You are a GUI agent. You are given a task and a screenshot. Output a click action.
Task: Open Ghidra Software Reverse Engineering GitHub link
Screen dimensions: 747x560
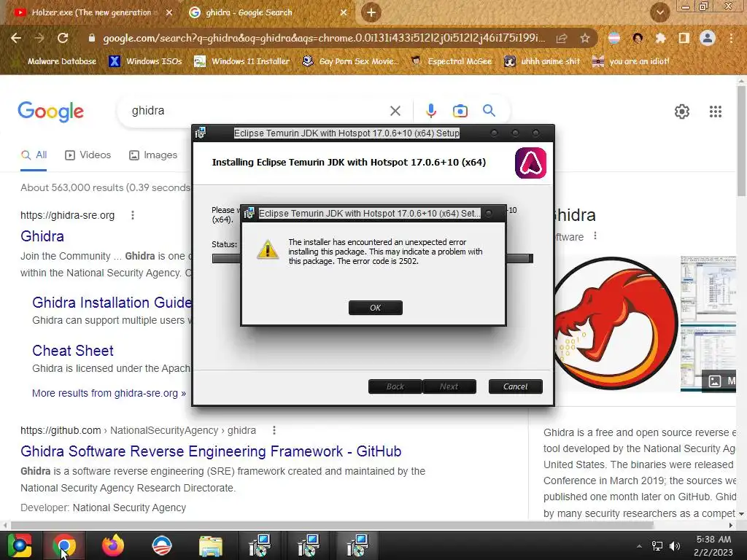[211, 451]
